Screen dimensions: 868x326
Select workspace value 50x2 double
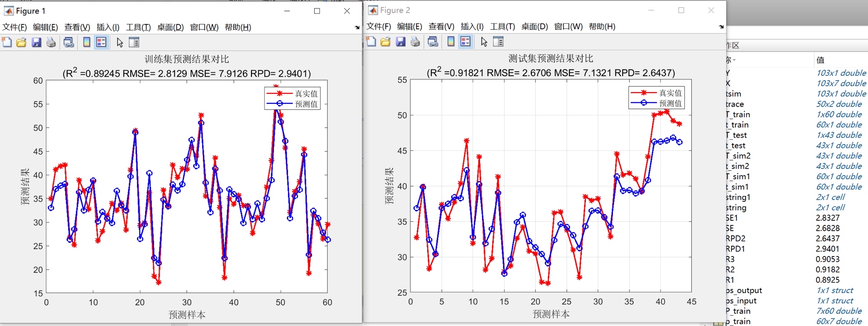pyautogui.click(x=839, y=104)
